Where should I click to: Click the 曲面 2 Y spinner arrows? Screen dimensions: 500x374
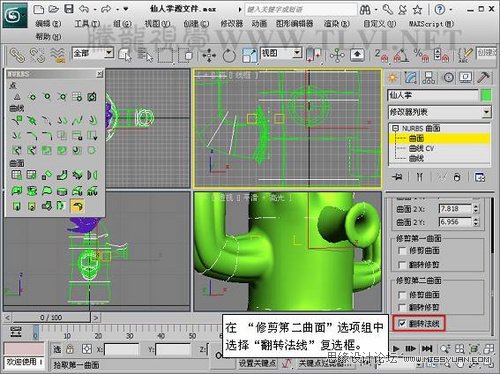(x=476, y=222)
